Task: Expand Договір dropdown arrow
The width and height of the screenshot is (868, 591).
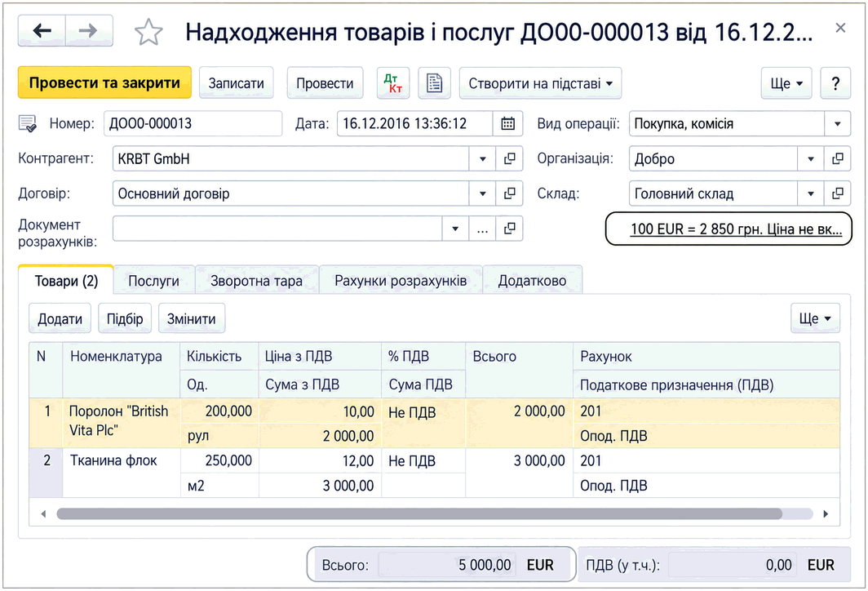Action: [x=483, y=193]
